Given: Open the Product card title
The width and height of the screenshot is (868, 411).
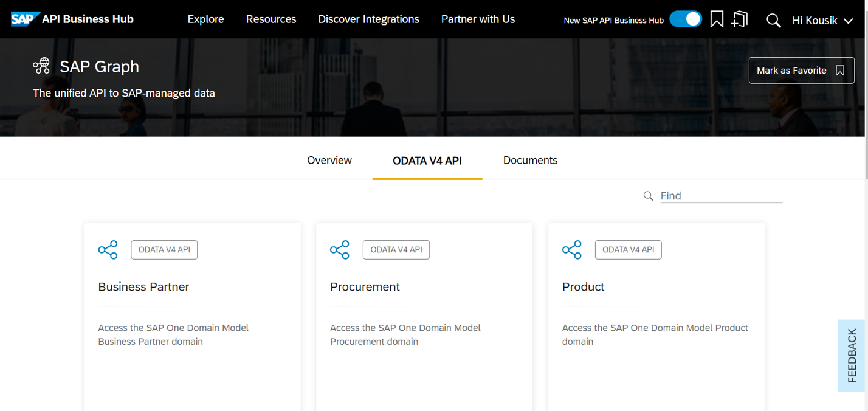Looking at the screenshot, I should [x=583, y=287].
